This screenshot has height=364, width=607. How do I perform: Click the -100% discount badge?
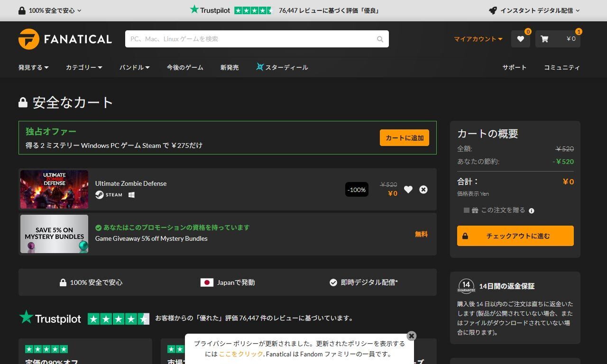[357, 190]
